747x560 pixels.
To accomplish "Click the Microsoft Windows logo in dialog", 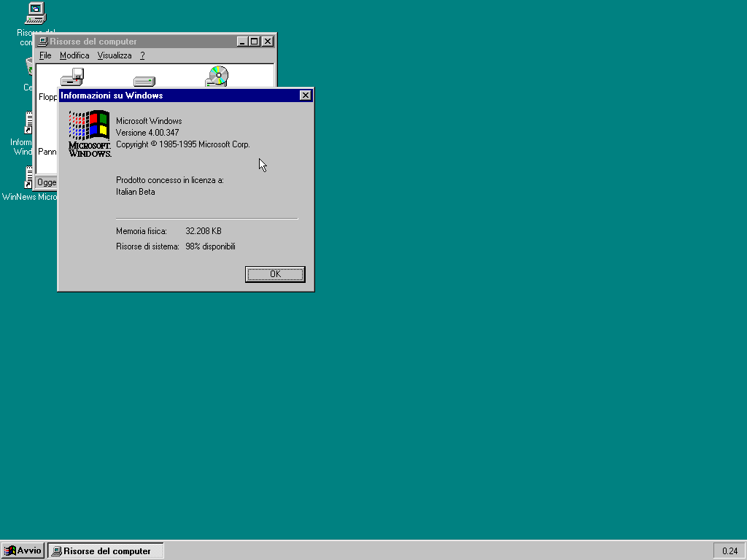I will pyautogui.click(x=89, y=133).
